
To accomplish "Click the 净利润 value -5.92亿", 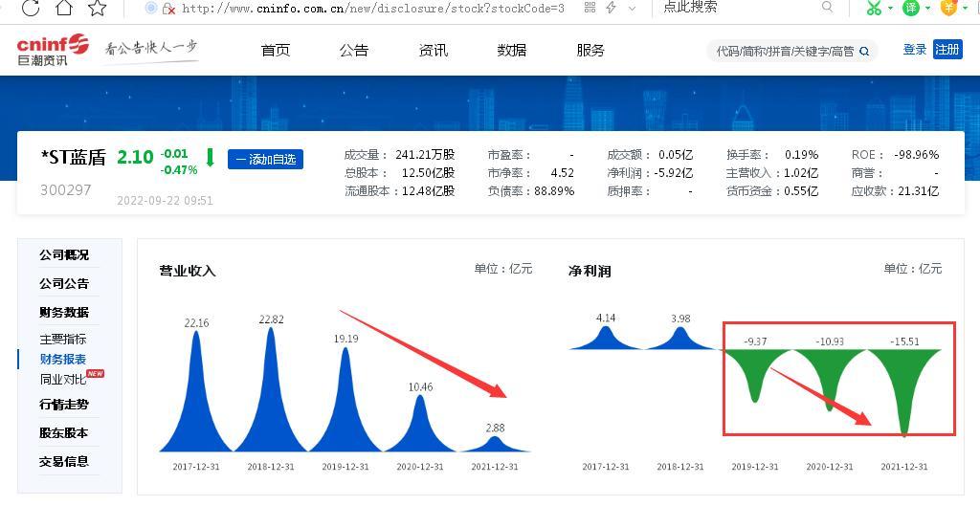I will pos(674,173).
